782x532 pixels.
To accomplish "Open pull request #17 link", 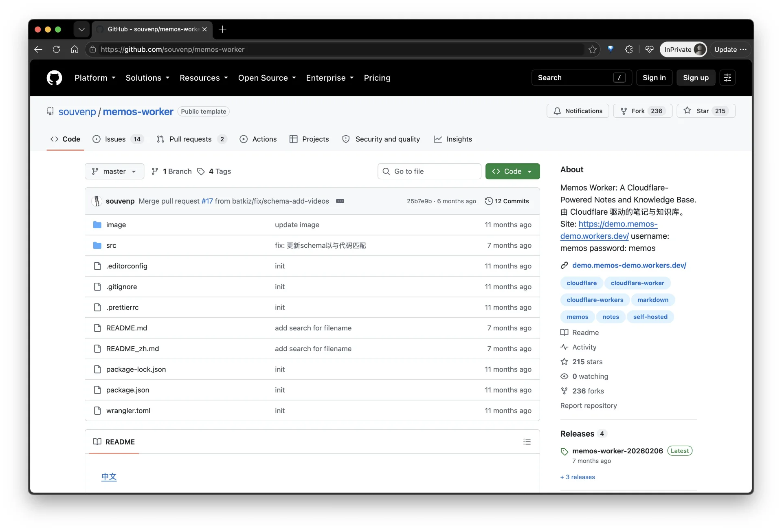I will click(x=207, y=201).
